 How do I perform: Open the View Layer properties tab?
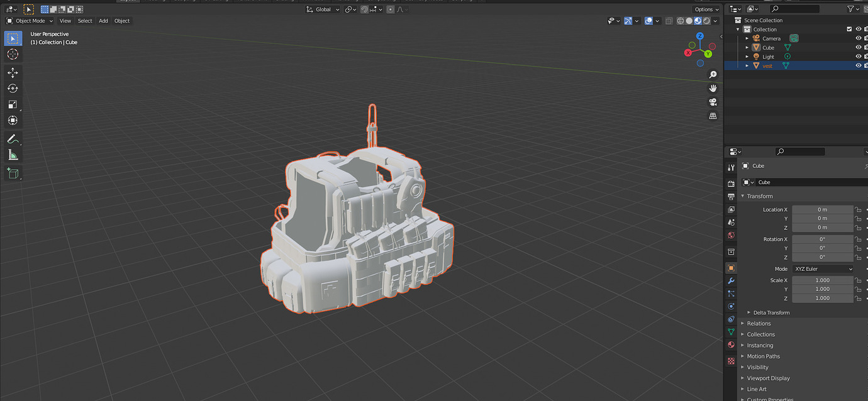coord(731,209)
